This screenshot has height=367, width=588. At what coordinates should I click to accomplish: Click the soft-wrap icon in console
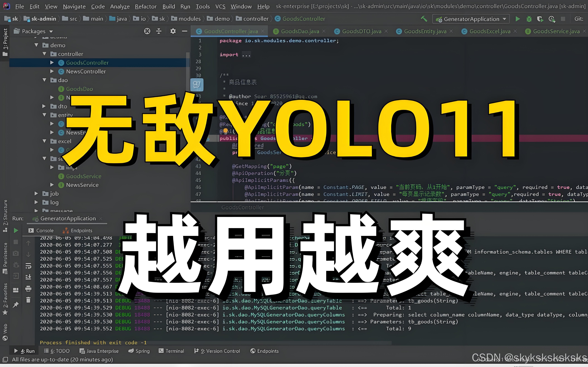[x=28, y=266]
